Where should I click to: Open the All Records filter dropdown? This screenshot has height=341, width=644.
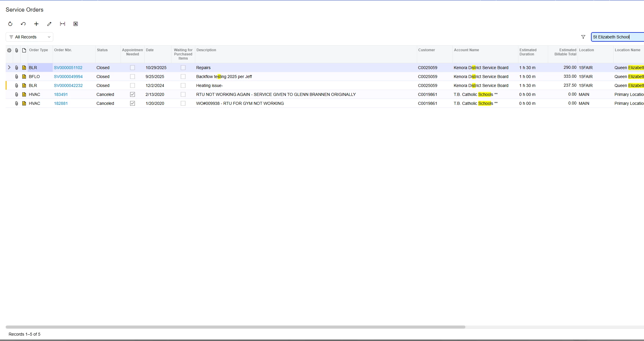pyautogui.click(x=29, y=37)
